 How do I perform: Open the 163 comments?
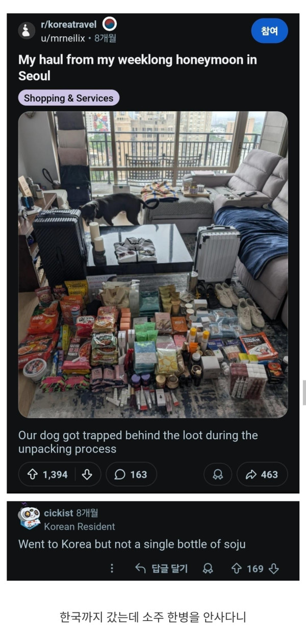131,474
